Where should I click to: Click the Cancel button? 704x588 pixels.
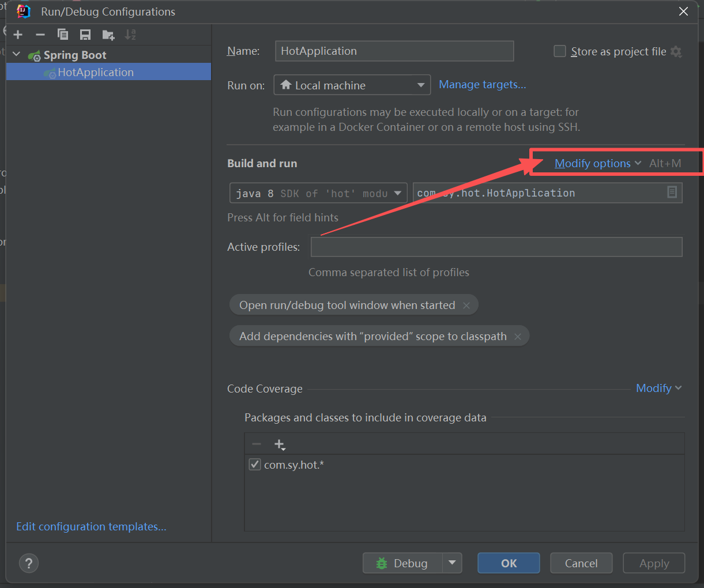(581, 563)
